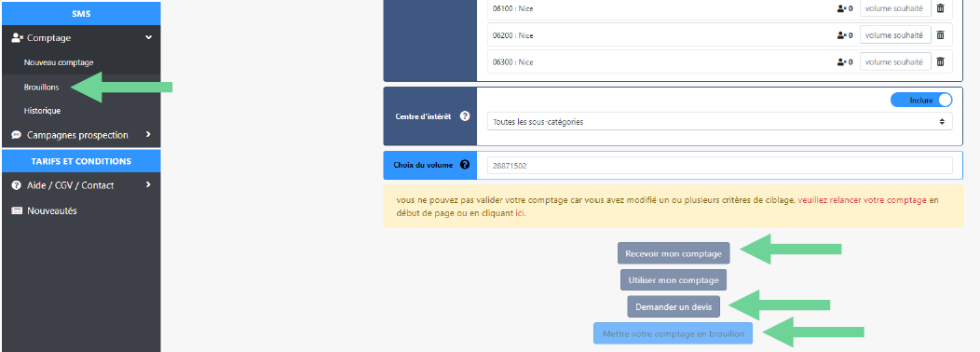Click the '06300 : Nice' text

512,62
